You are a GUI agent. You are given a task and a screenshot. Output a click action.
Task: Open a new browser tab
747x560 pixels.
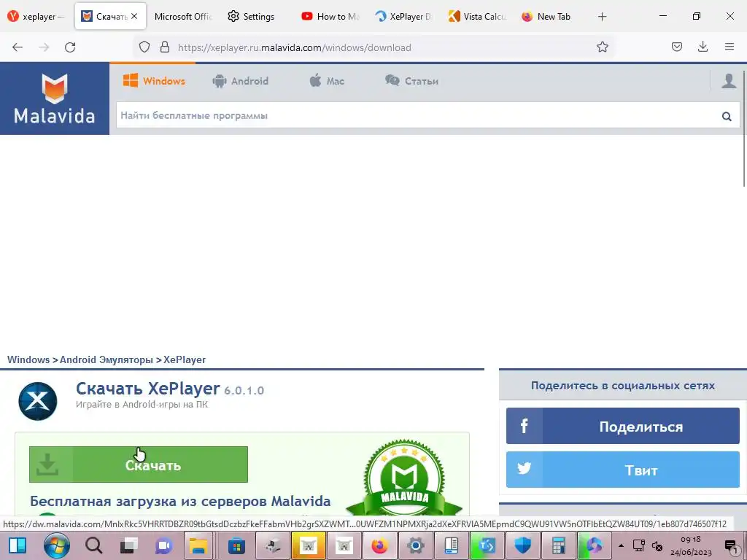click(602, 17)
